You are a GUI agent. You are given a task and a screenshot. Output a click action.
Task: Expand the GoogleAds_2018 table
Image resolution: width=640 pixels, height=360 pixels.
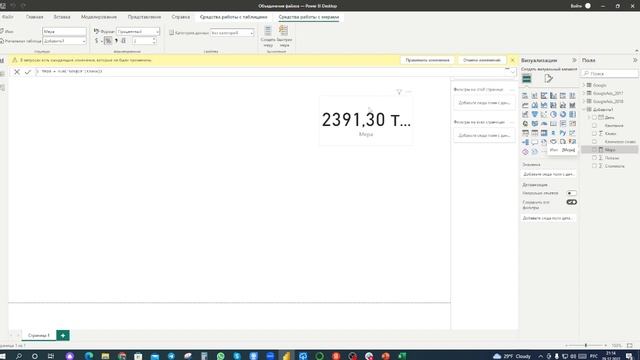[584, 101]
